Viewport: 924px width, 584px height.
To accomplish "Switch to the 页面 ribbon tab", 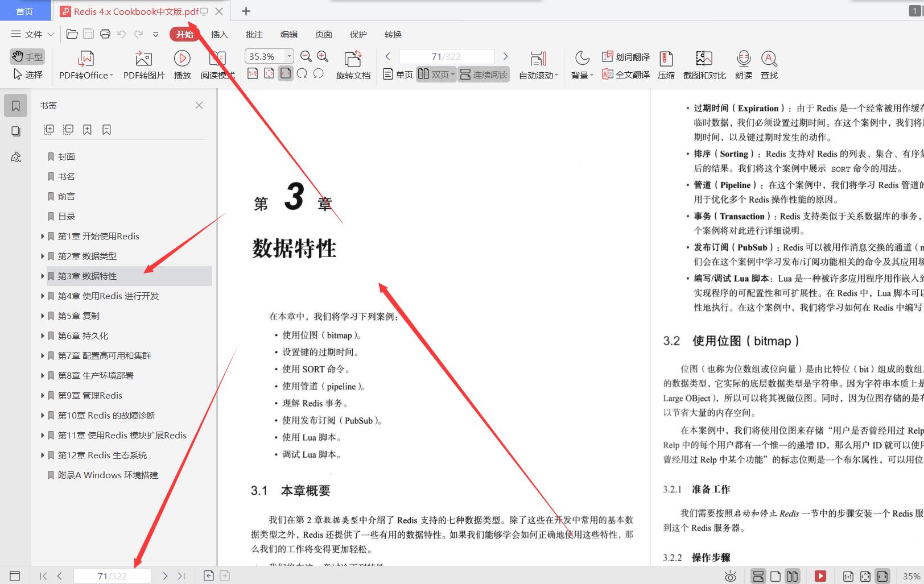I will (323, 34).
